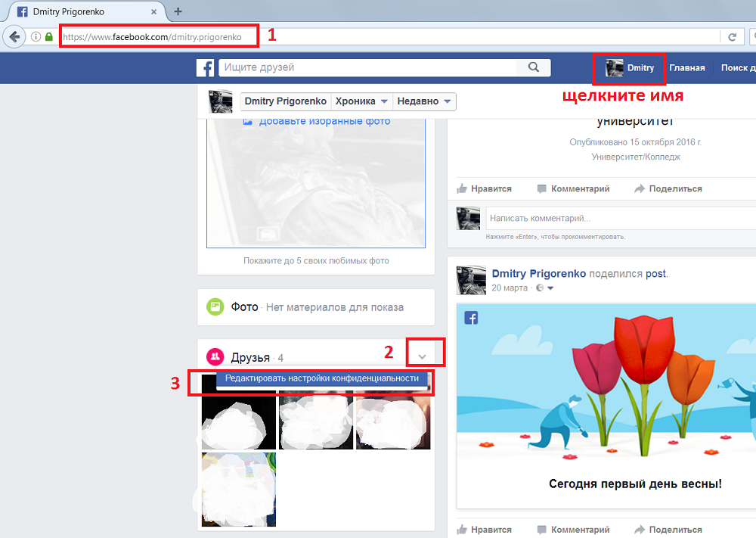Open the Фото section link

244,307
